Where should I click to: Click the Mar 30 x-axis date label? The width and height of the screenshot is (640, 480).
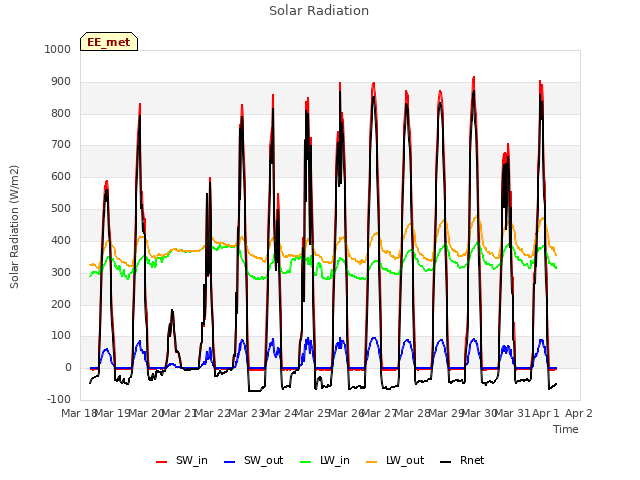(480, 413)
